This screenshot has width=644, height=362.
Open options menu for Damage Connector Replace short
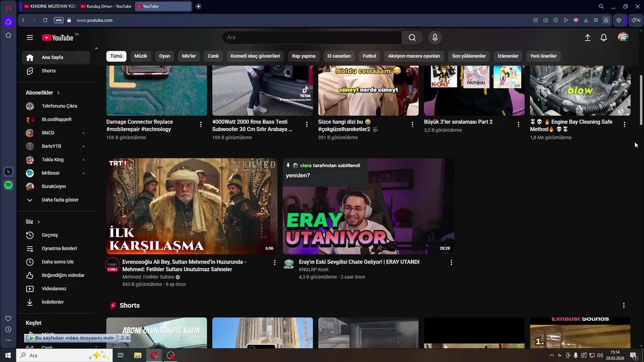tap(201, 124)
